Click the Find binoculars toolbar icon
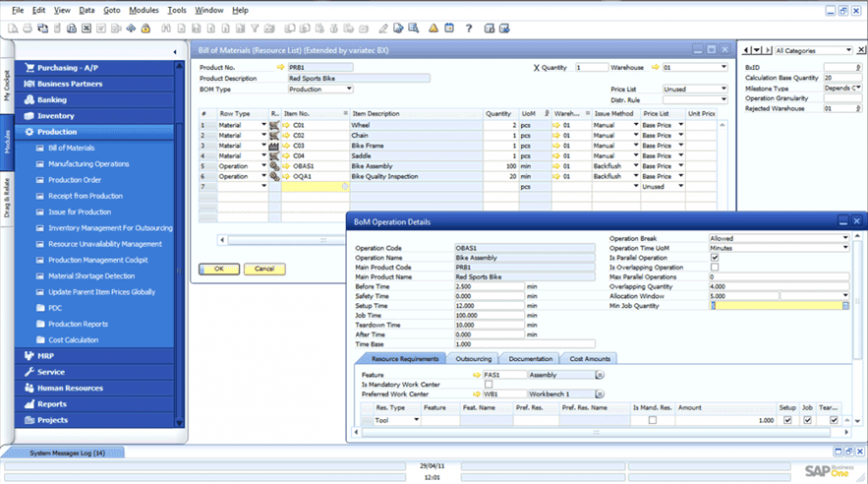This screenshot has height=484, width=868. (165, 29)
